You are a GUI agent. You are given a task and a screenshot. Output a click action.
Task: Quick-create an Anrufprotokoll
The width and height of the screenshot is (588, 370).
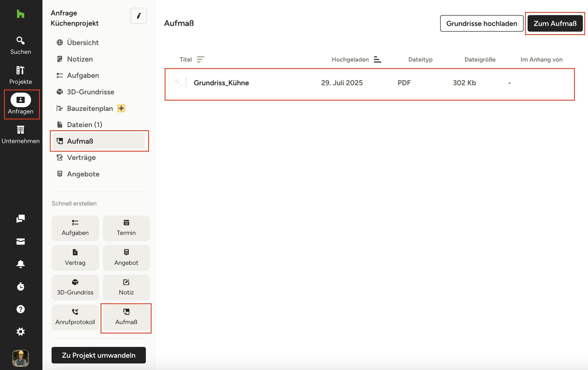click(75, 317)
